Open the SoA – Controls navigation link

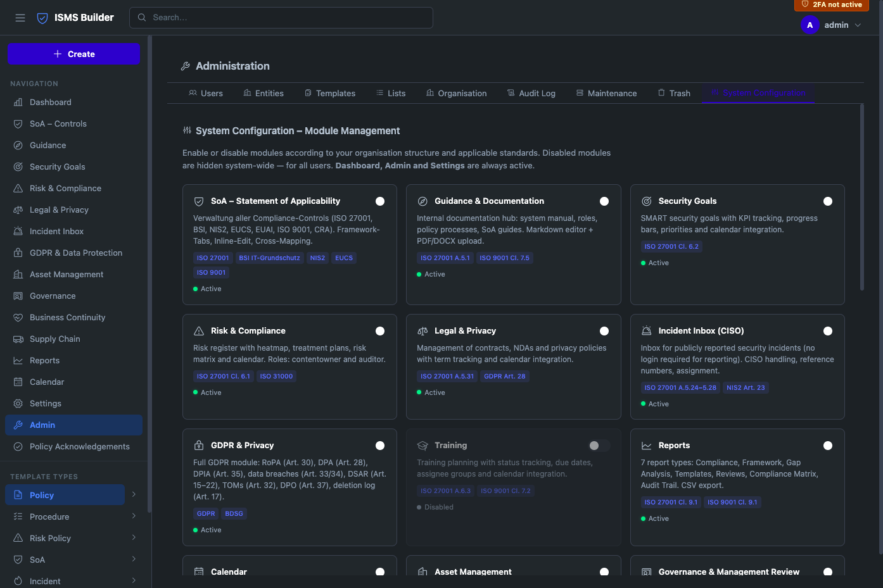(x=73, y=123)
